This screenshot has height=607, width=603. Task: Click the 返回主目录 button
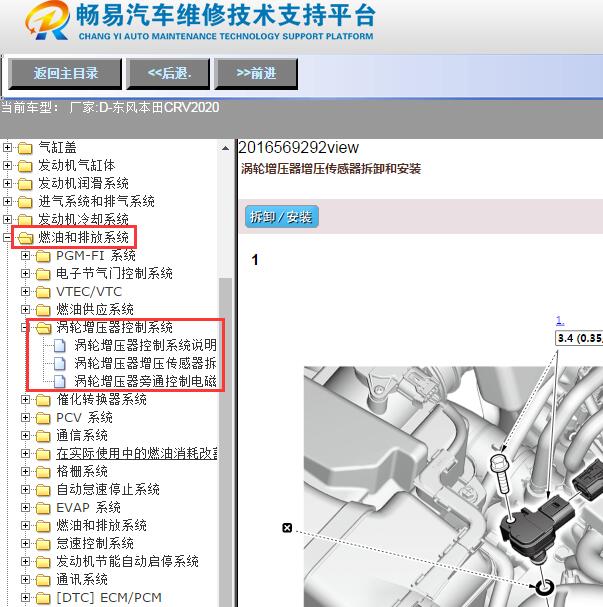pos(65,74)
